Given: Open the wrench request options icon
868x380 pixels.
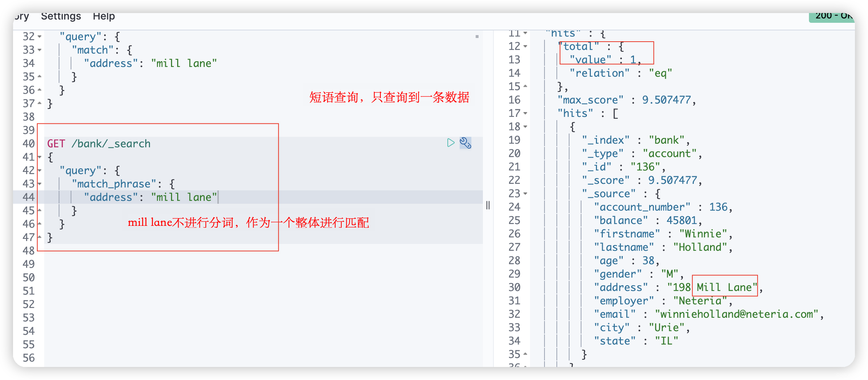Looking at the screenshot, I should click(466, 143).
